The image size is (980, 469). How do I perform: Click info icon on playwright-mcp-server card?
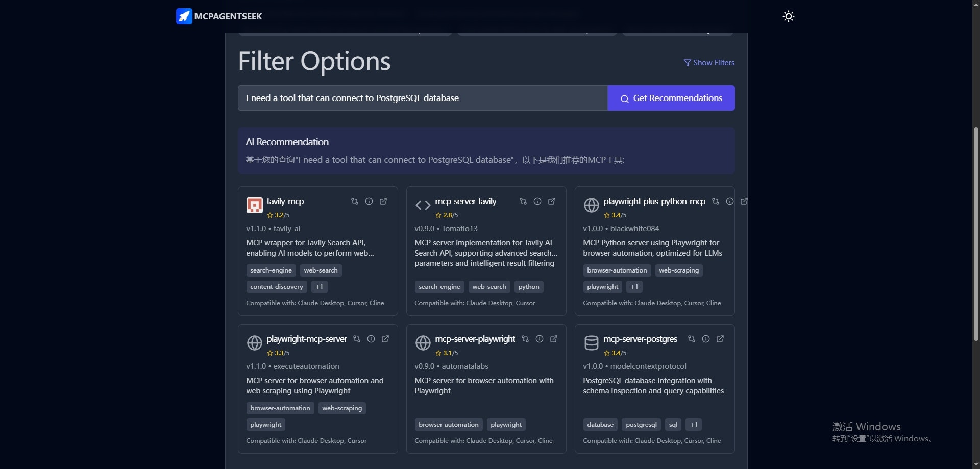pyautogui.click(x=371, y=339)
